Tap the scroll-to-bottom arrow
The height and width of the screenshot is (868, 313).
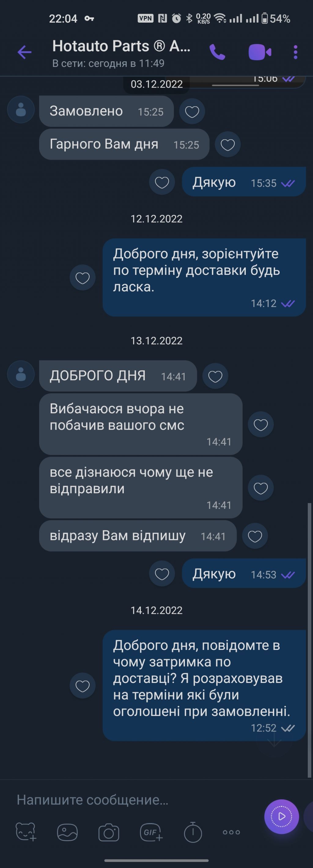tap(274, 739)
